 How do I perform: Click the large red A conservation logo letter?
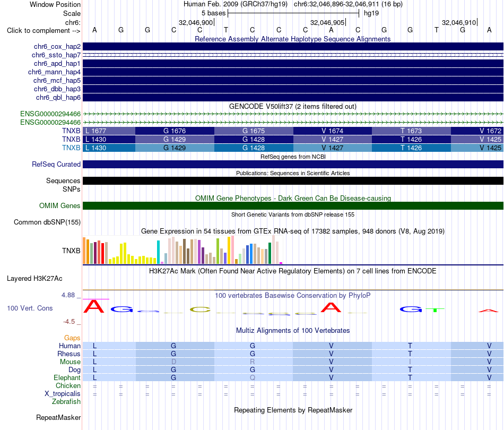94,306
